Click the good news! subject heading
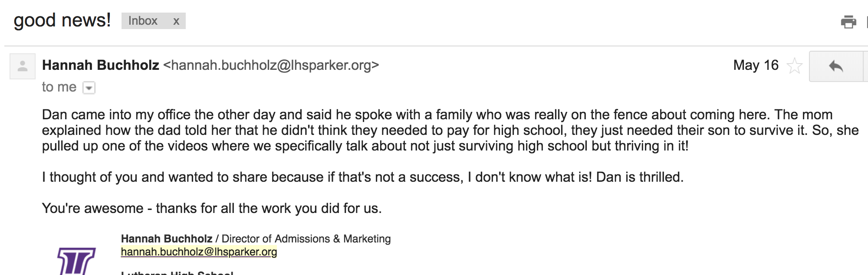This screenshot has height=275, width=868. 62,20
